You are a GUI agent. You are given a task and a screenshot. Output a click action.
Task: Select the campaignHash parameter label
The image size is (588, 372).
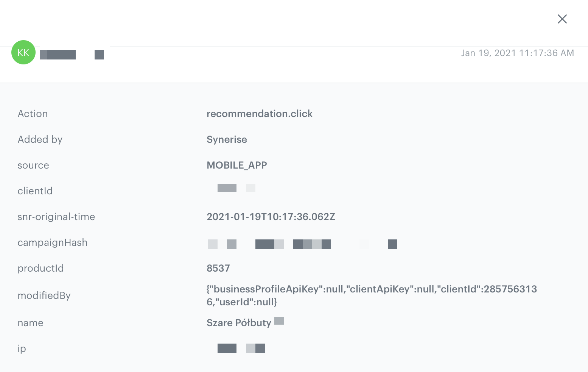tap(52, 242)
